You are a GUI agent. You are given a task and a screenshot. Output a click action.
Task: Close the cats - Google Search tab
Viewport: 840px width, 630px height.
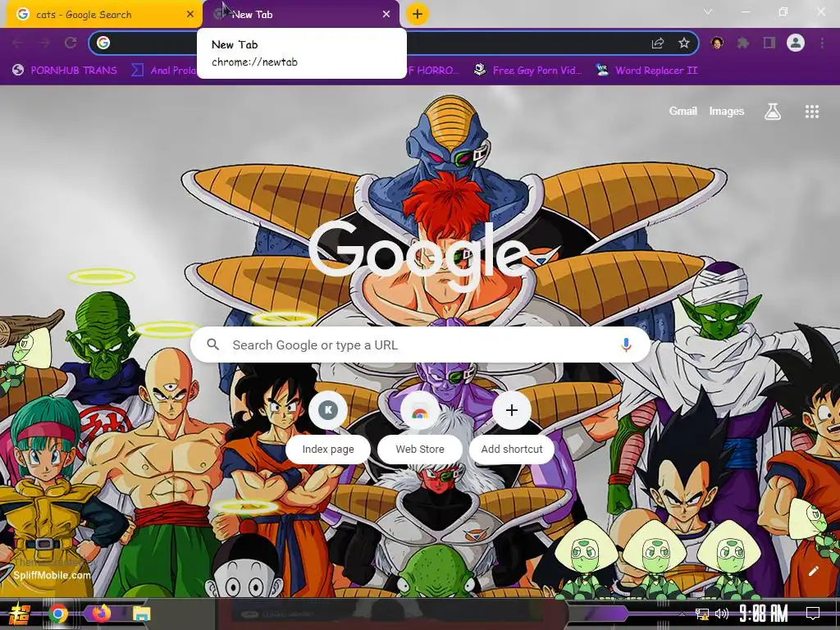coord(190,15)
